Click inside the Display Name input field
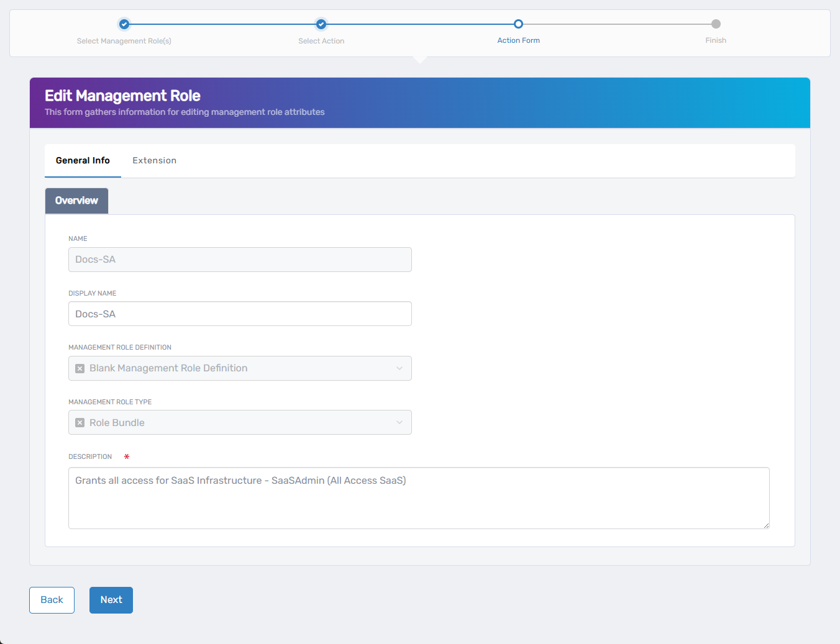 tap(240, 313)
